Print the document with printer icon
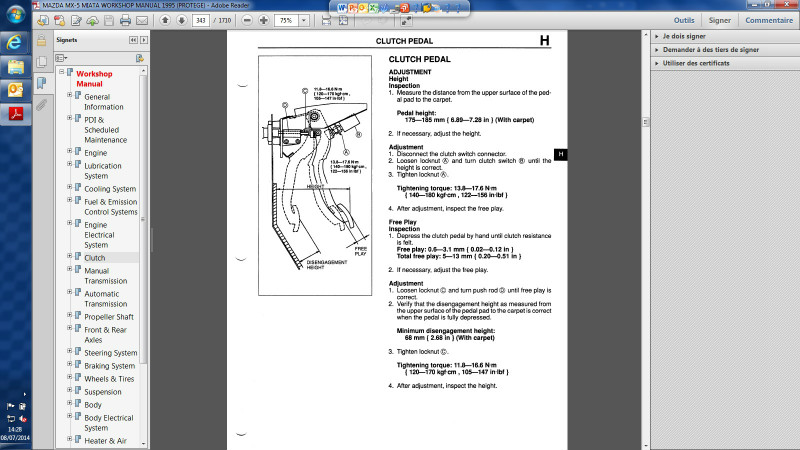This screenshot has height=450, width=800. coord(125,20)
